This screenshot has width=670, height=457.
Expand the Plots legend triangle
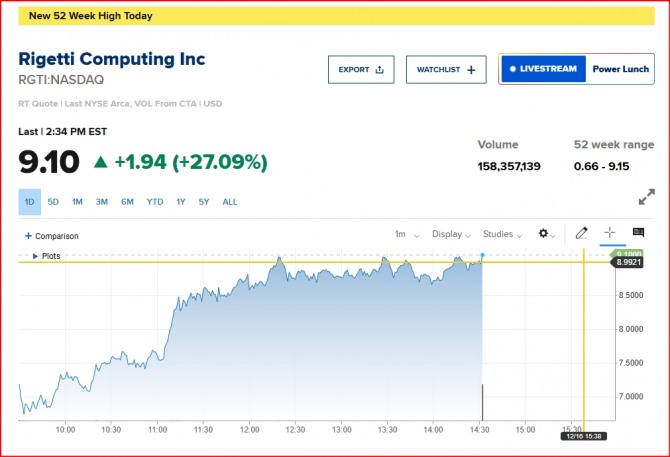[x=35, y=256]
